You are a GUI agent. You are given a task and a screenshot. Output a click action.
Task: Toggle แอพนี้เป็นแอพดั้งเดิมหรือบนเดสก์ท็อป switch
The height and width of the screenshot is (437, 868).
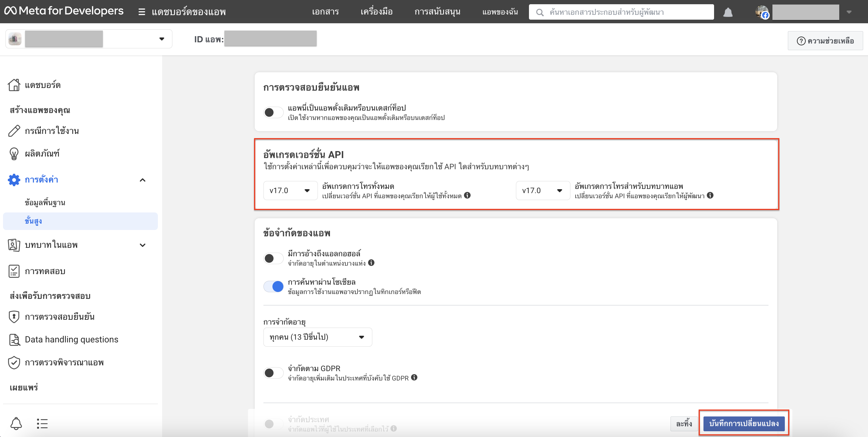tap(273, 112)
